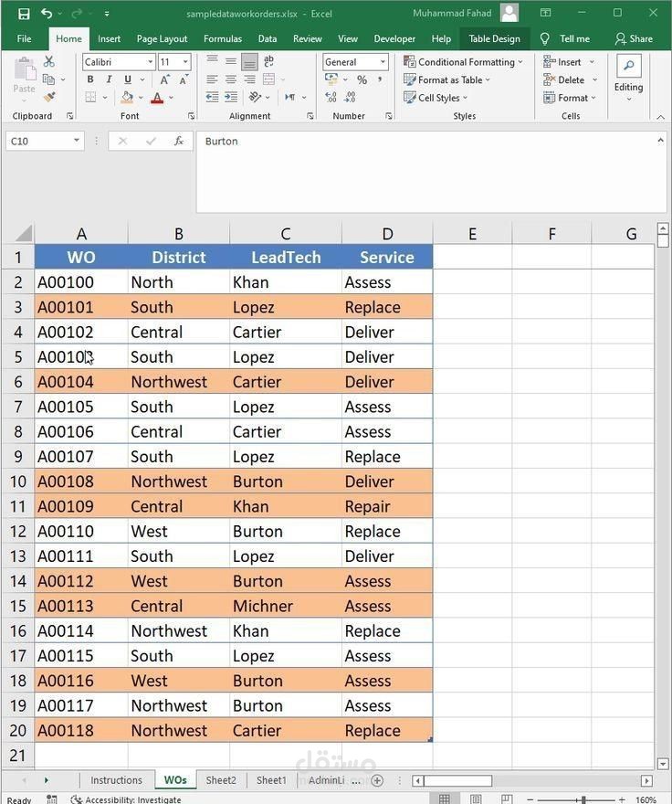Expand the formula bar
This screenshot has width=672, height=804.
click(661, 141)
